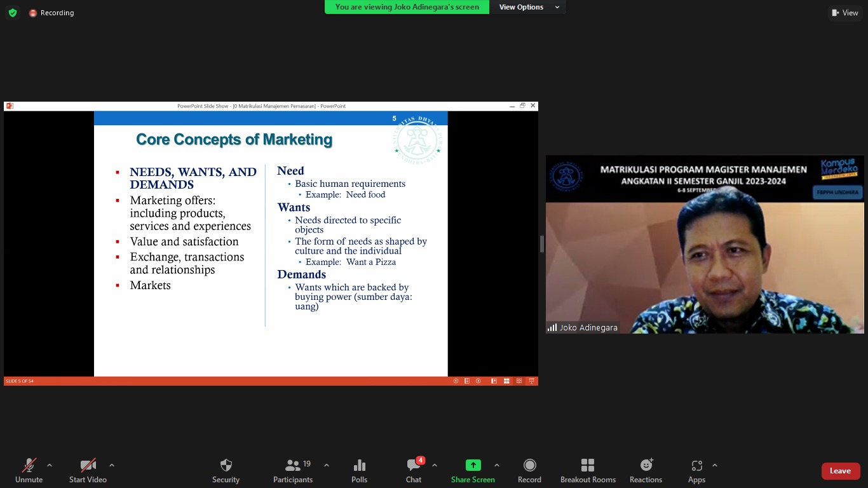The image size is (868, 488).
Task: Open the Participants panel
Action: (x=293, y=471)
